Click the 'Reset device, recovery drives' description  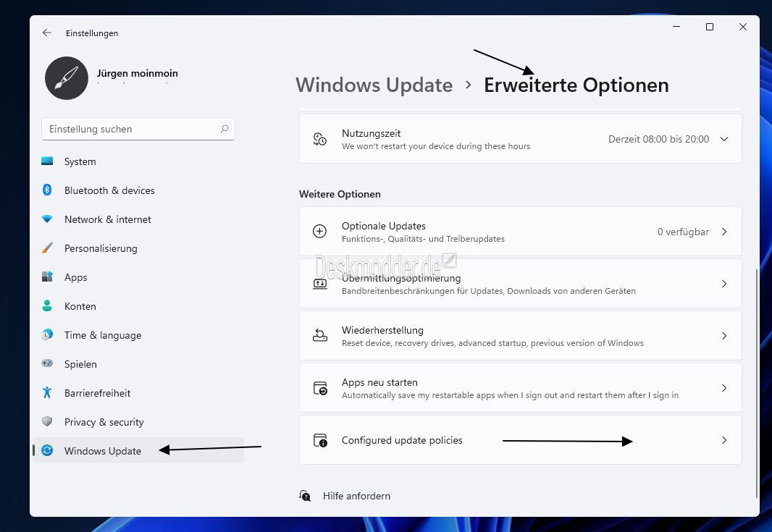point(492,343)
